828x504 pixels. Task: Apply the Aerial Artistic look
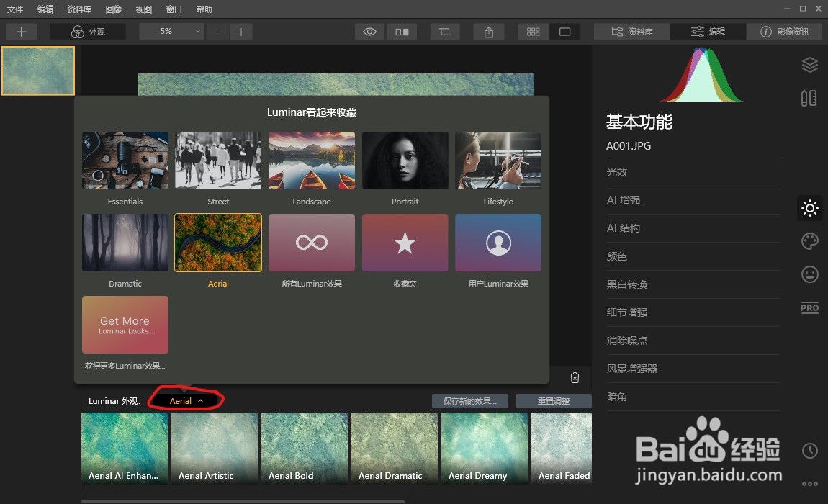pyautogui.click(x=215, y=448)
